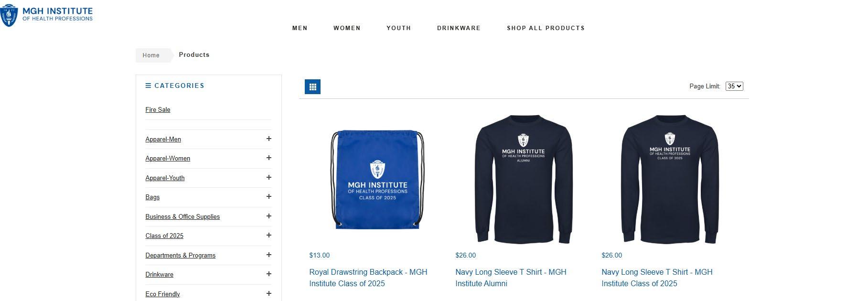Expand Business & Office Supplies plus
The height and width of the screenshot is (301, 868).
(x=269, y=216)
